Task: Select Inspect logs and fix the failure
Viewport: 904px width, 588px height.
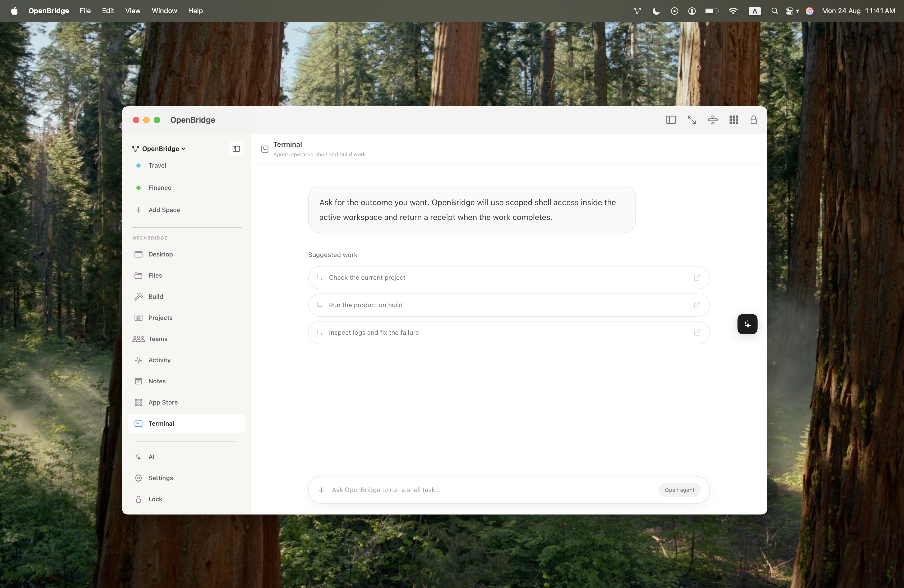Action: tap(509, 333)
